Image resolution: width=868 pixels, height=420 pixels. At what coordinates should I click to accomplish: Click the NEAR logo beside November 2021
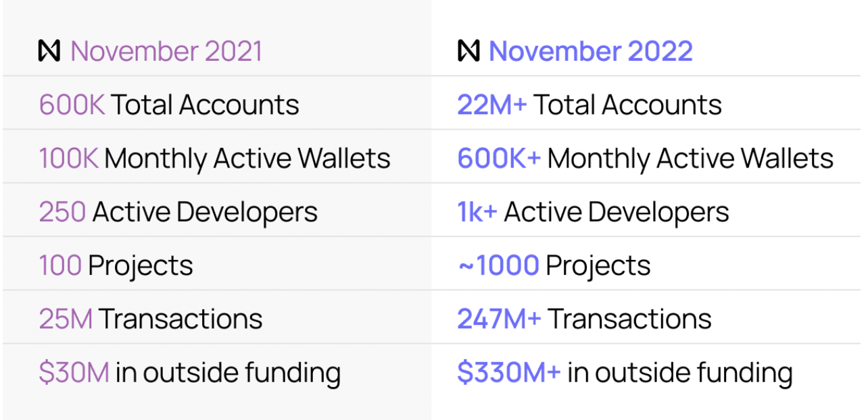[49, 51]
